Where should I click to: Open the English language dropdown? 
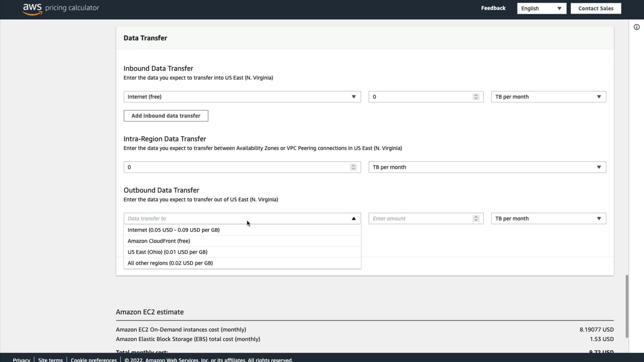coord(541,8)
